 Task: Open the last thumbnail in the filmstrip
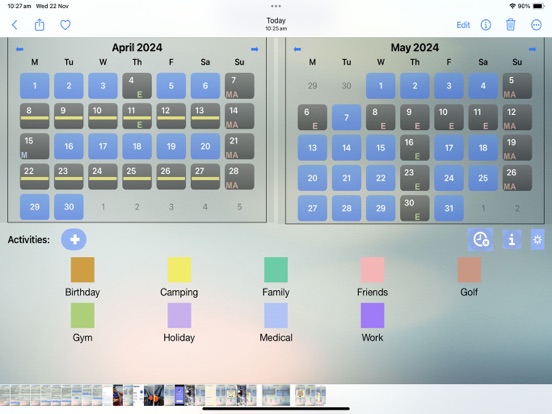(x=321, y=395)
